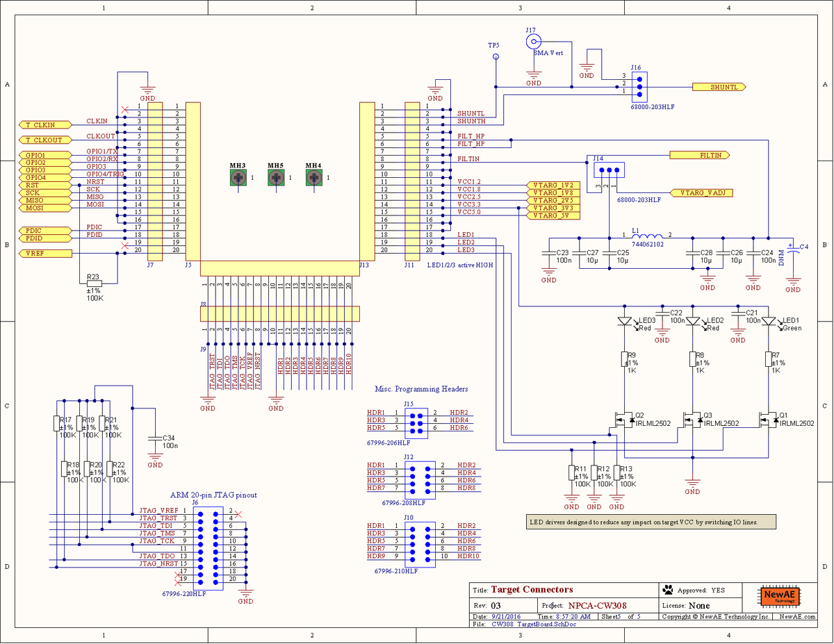This screenshot has width=834, height=644.
Task: Toggle the no-connect X on J7 pin 1
Action: pyautogui.click(x=125, y=109)
